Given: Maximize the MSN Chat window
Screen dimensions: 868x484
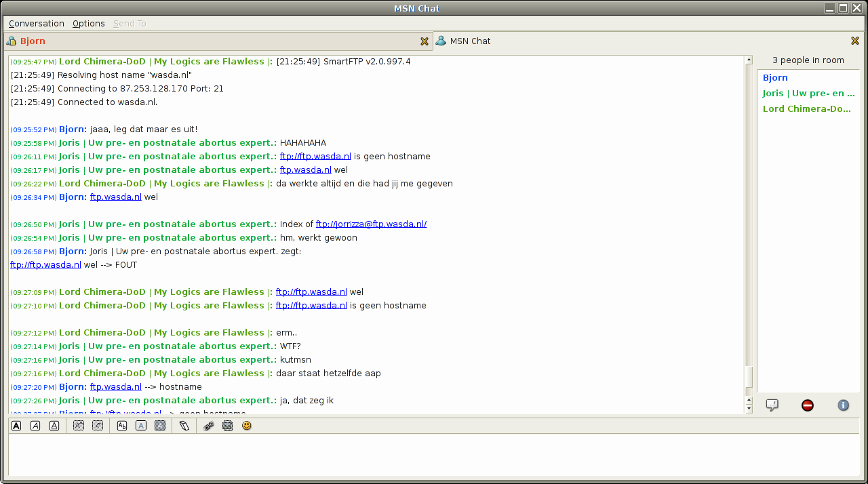Looking at the screenshot, I should 844,8.
